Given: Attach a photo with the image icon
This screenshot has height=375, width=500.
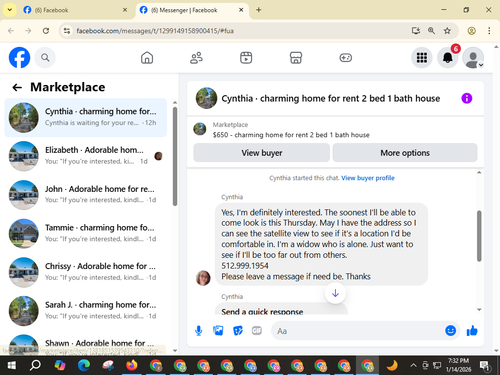Looking at the screenshot, I should 218,331.
